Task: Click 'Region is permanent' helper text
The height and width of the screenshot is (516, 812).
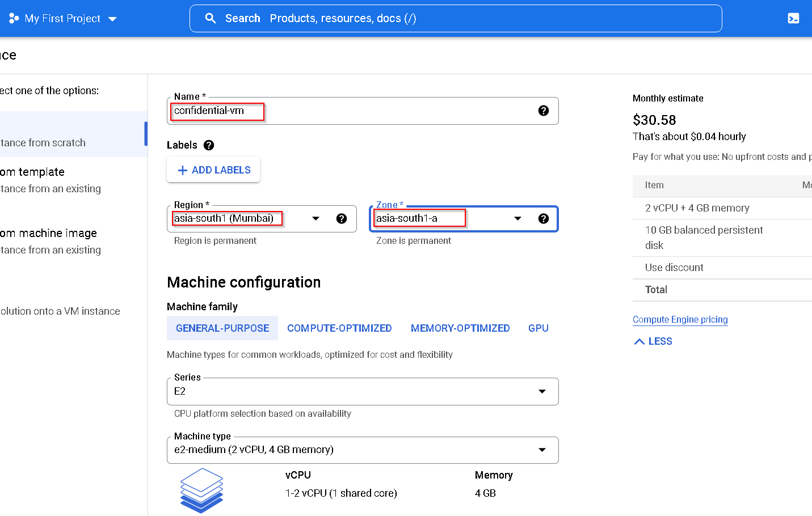Action: [215, 241]
